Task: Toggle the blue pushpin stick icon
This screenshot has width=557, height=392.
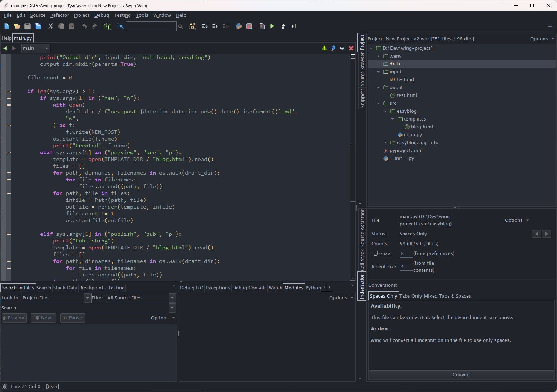Action: [x=333, y=48]
